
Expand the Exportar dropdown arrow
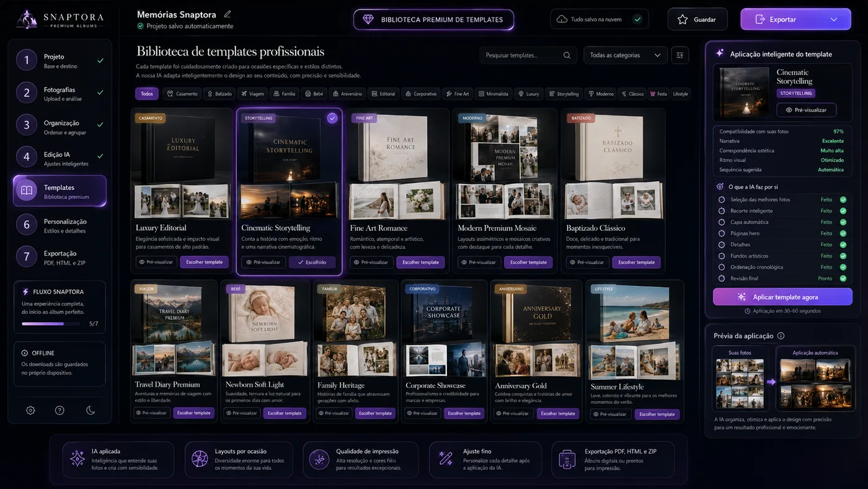(x=834, y=20)
